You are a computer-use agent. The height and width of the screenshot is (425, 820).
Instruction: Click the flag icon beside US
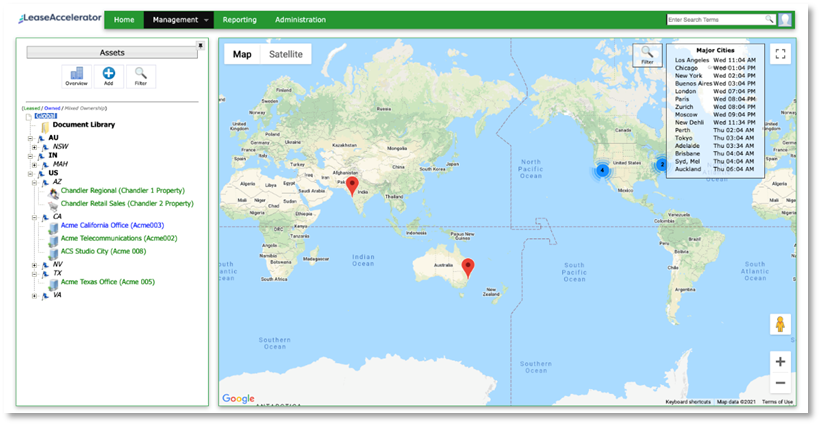tap(41, 173)
